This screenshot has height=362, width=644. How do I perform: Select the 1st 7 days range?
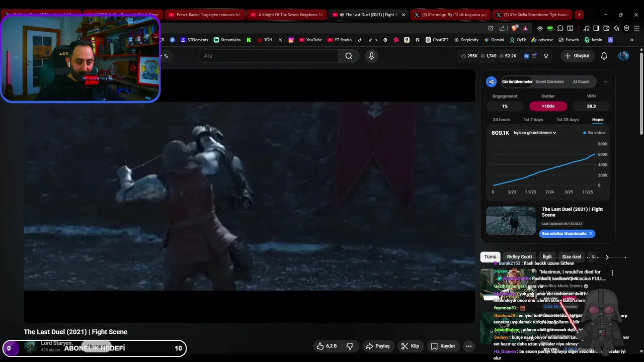tap(533, 120)
